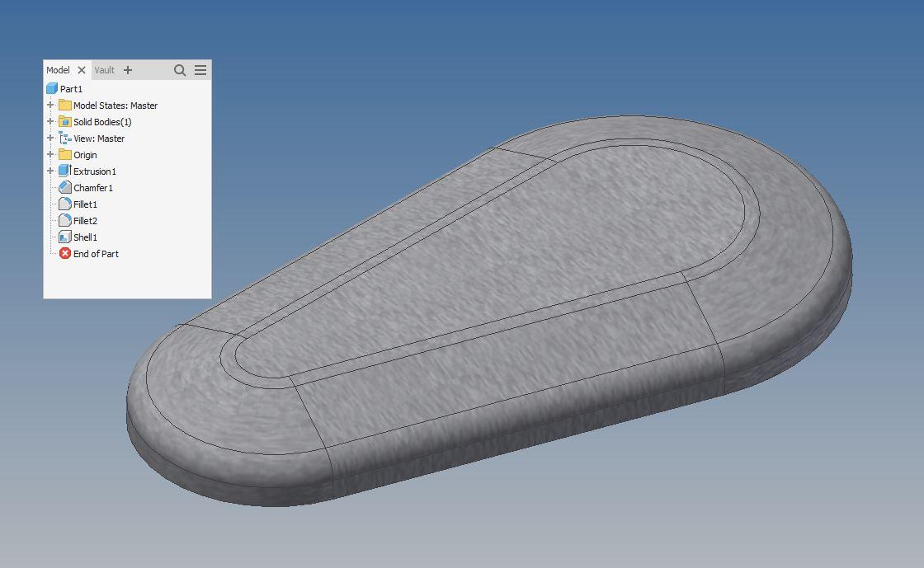Select the Origin label in browser tree
This screenshot has height=568, width=924.
[x=85, y=155]
